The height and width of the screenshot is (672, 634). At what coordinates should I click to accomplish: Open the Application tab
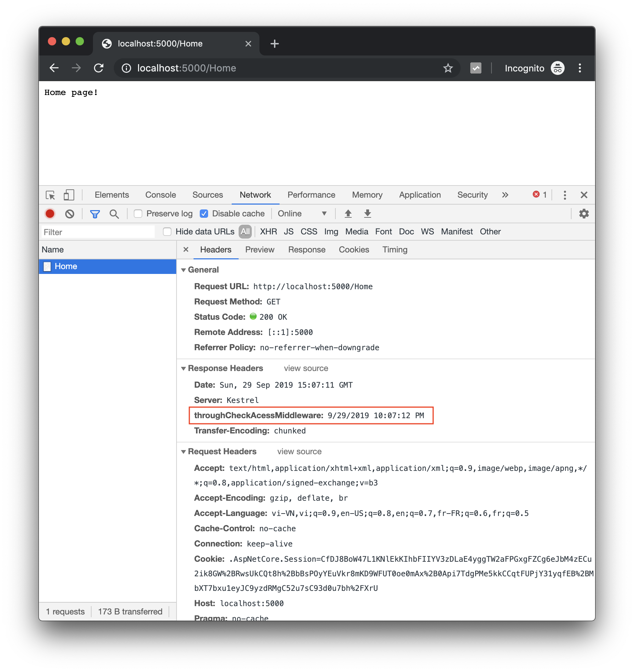[x=420, y=195]
